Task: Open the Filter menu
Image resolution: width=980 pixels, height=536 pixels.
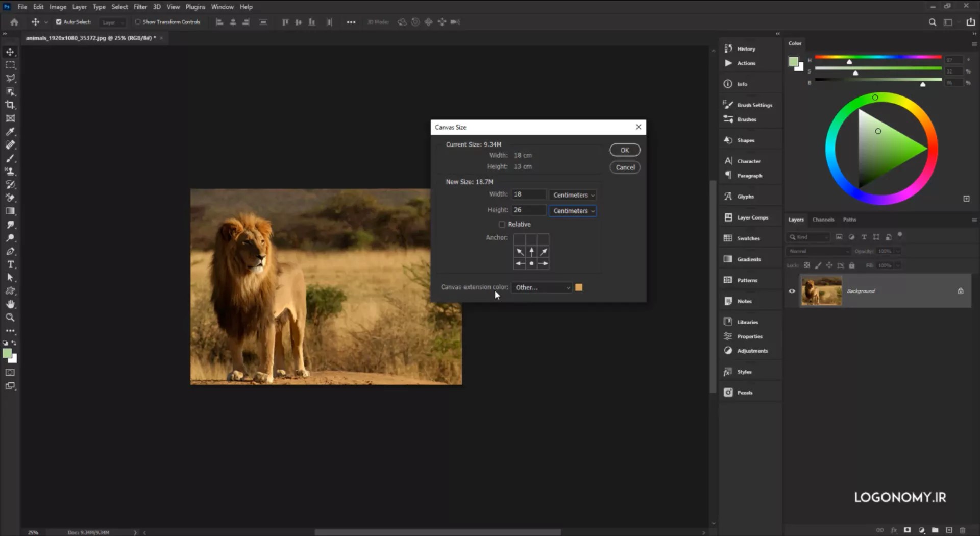Action: pos(140,7)
